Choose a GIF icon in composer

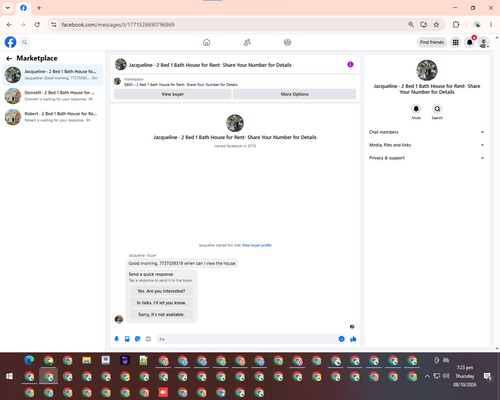148,339
